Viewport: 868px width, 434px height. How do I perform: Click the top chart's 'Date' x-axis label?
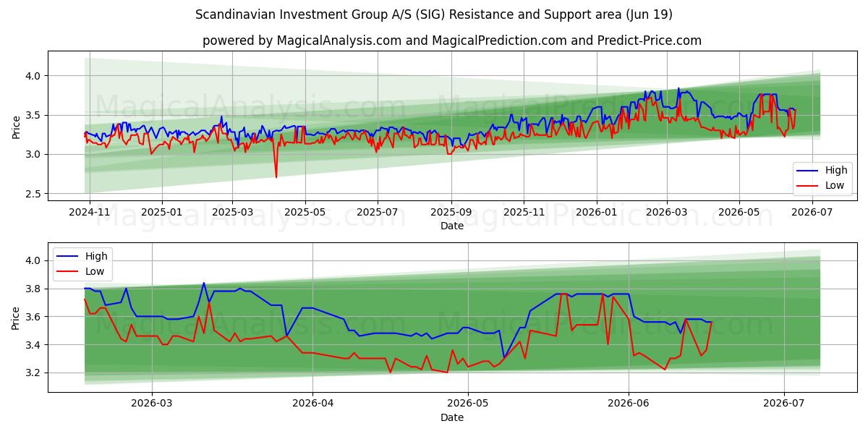click(x=452, y=226)
